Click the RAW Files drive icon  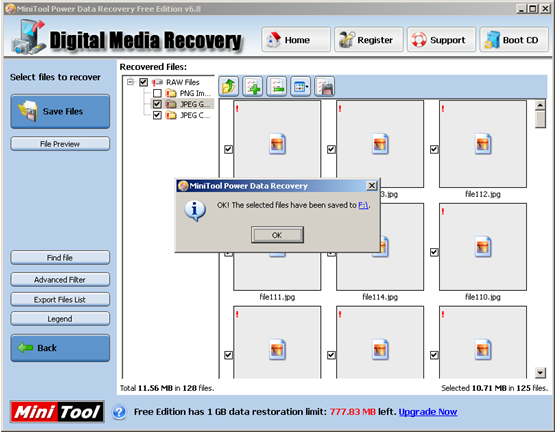pyautogui.click(x=157, y=82)
